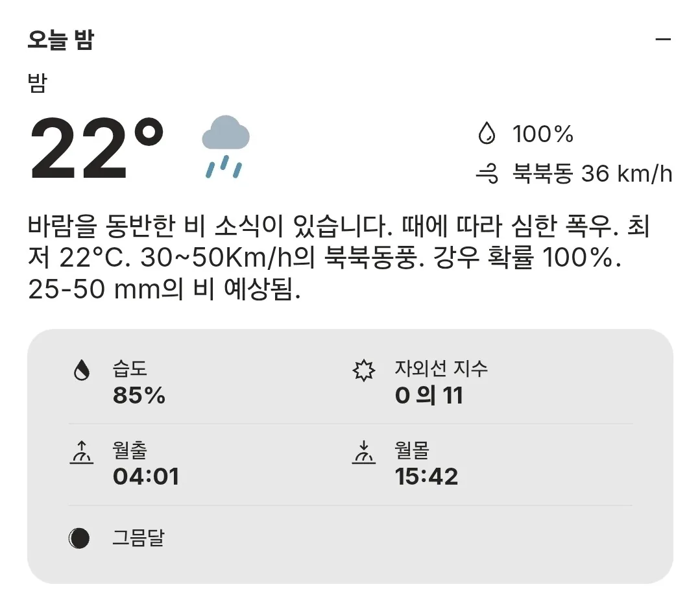700x604 pixels.
Task: Click the moonset icon next to 월몰
Action: coord(364,452)
